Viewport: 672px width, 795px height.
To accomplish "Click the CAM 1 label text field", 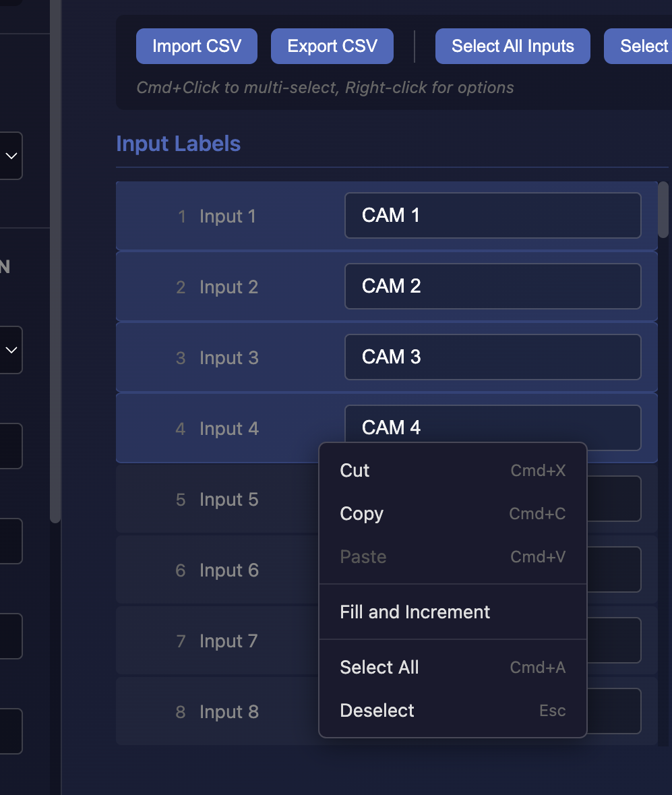I will [x=493, y=216].
